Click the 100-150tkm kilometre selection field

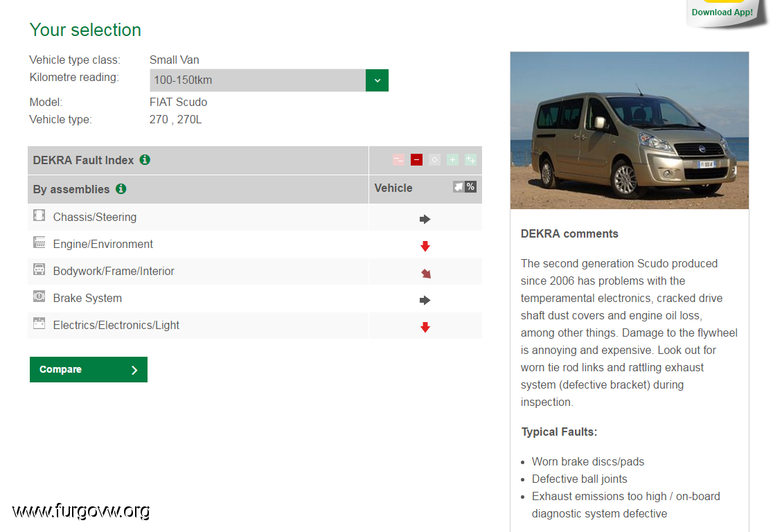pyautogui.click(x=257, y=80)
